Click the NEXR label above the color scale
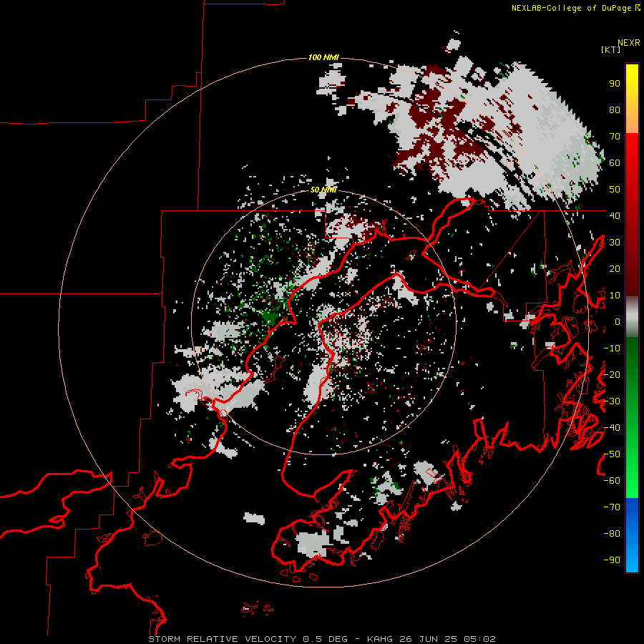Screen dimensions: 644x644 point(628,43)
